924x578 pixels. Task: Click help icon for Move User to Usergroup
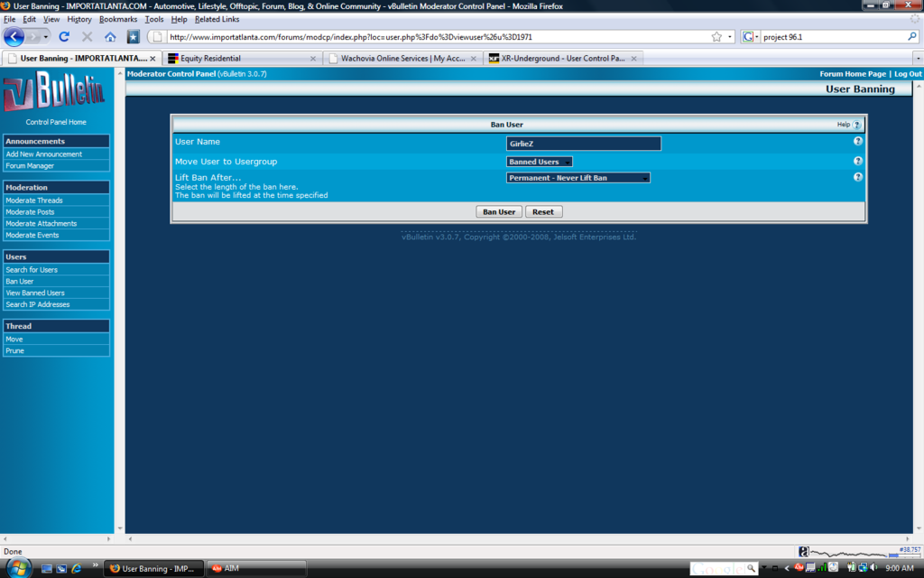[x=857, y=161]
